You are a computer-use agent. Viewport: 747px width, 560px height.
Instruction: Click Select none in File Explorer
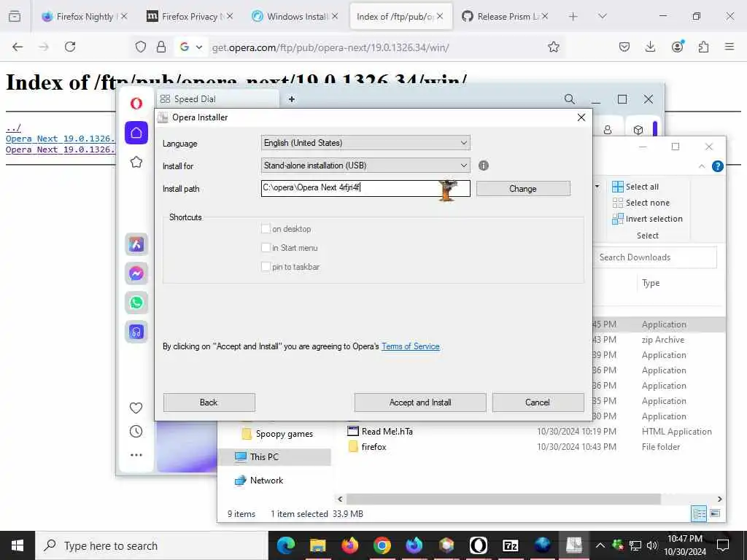pos(641,203)
